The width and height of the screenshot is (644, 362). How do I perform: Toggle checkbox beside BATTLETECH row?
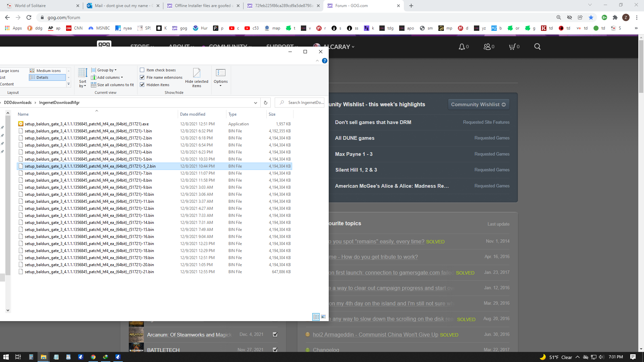275,350
